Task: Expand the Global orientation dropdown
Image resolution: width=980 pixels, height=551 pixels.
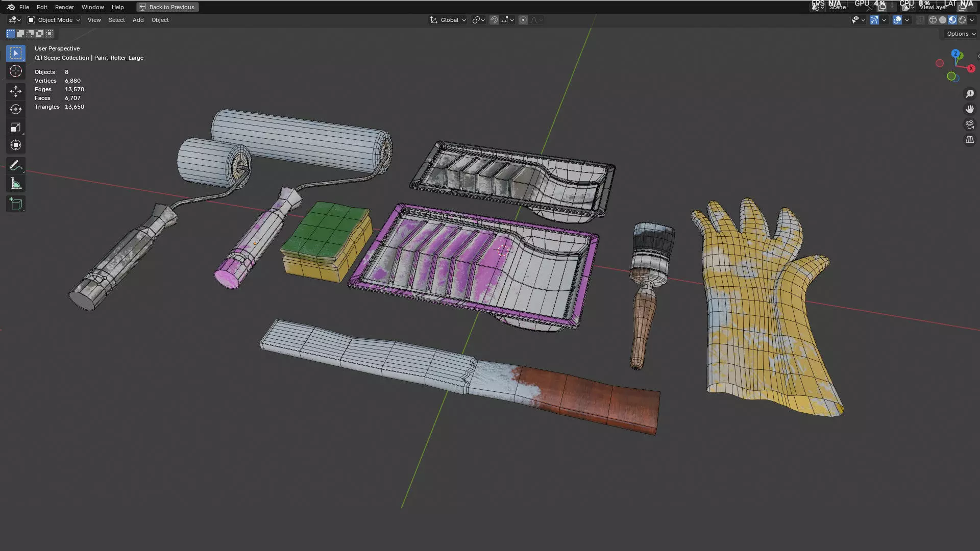Action: point(448,20)
